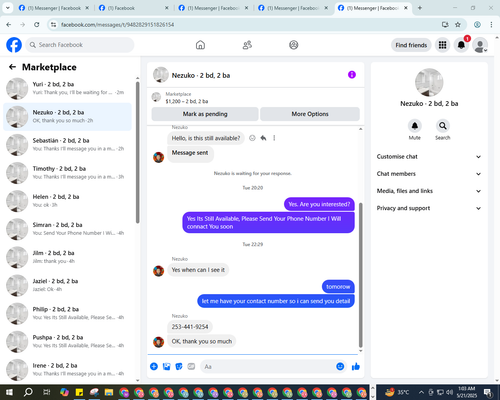Reply to 'Hello, is this still available?' message

point(263,138)
